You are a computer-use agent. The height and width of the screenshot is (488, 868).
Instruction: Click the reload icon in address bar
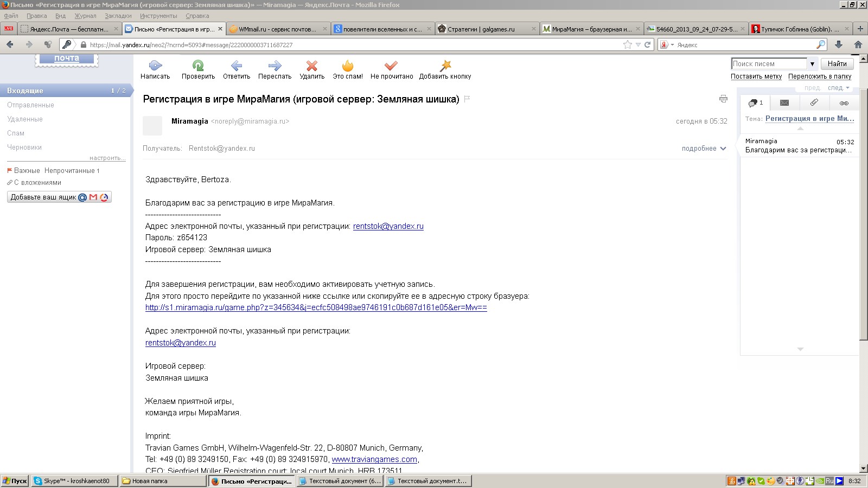click(647, 44)
